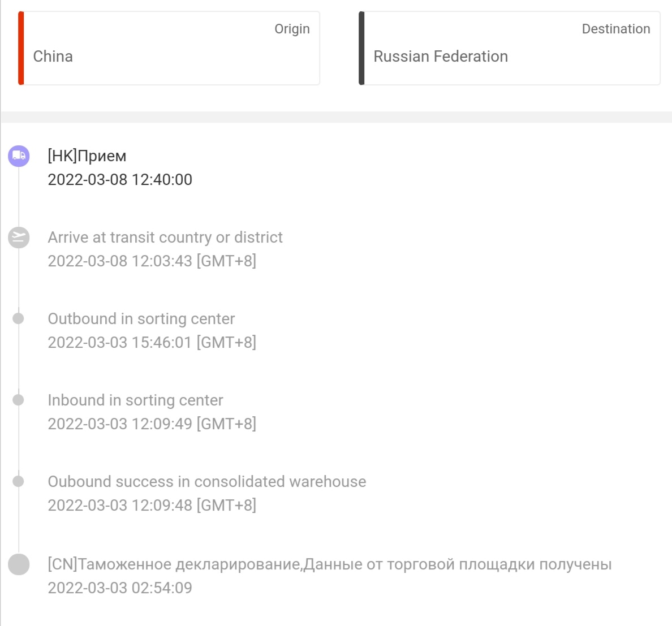Click the red bar on Origin card
Viewport: 672px width, 626px height.
point(21,48)
